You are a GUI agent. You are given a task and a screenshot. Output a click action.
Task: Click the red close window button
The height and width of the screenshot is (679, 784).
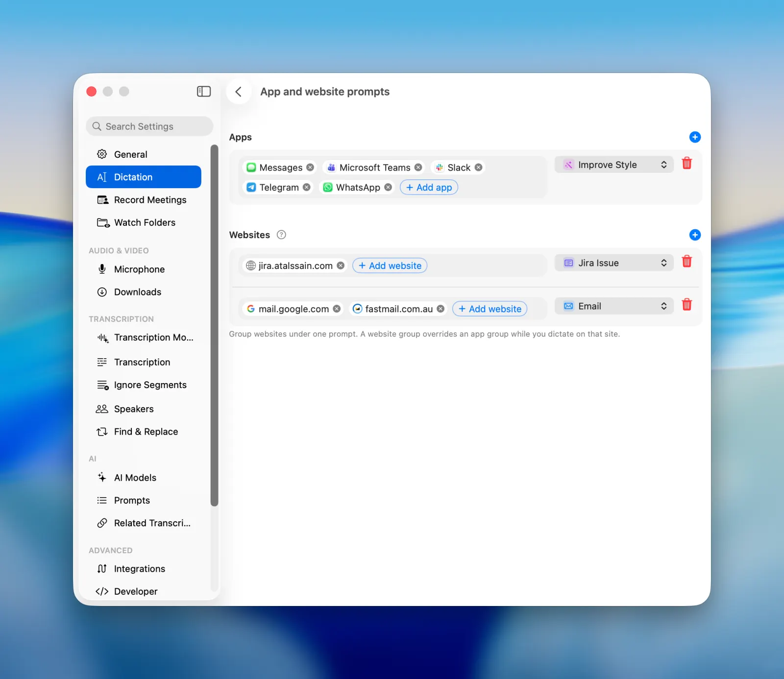92,92
